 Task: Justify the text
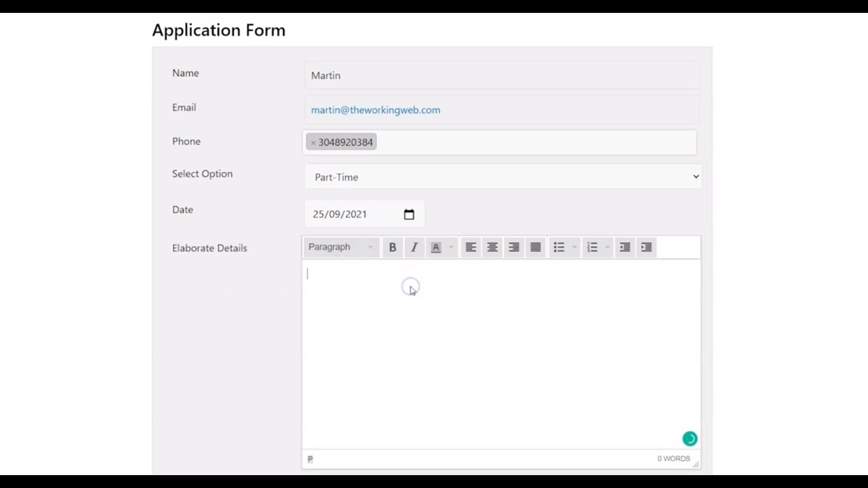coord(536,247)
